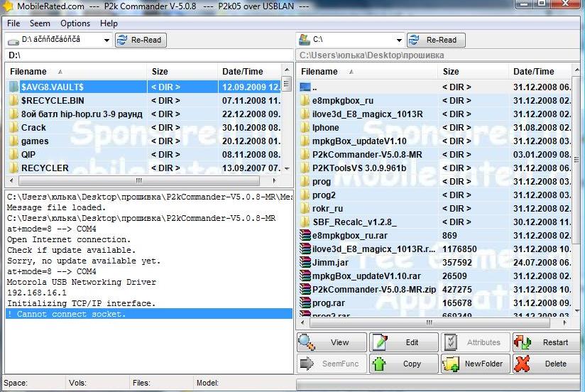The image size is (585, 392).
Task: Open the Options menu
Action: point(75,23)
